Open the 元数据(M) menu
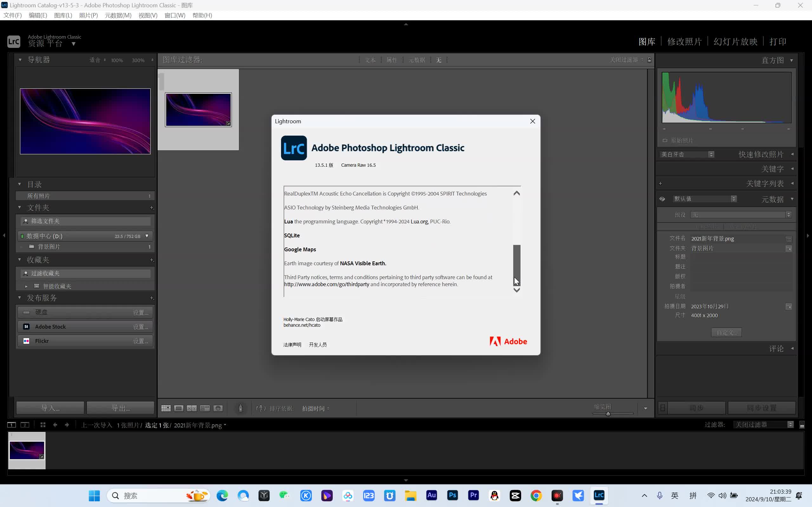812x507 pixels. tap(118, 16)
